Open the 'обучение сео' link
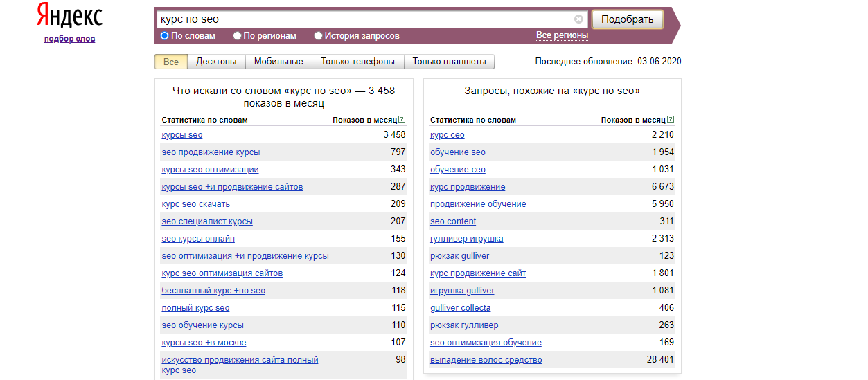The image size is (868, 380). (458, 170)
